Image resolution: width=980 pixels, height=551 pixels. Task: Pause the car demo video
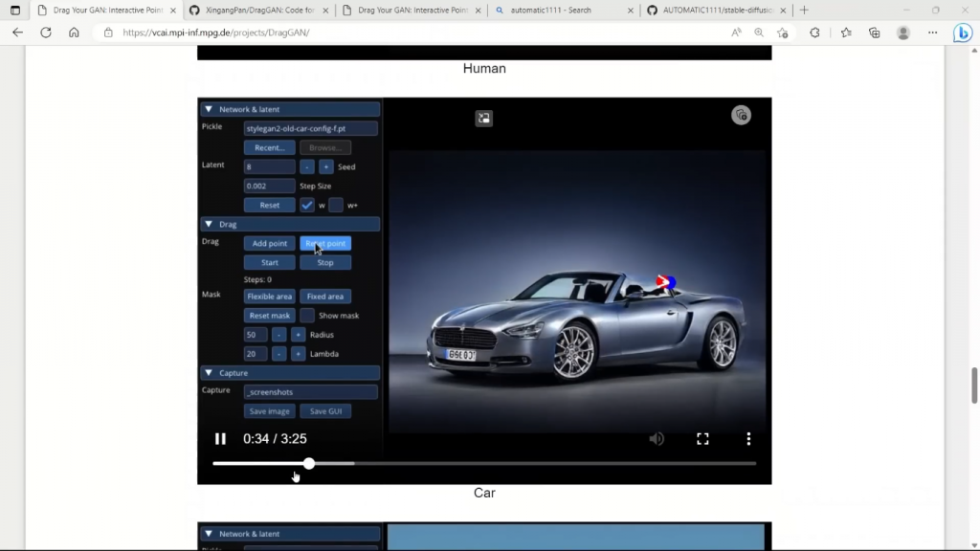(220, 439)
